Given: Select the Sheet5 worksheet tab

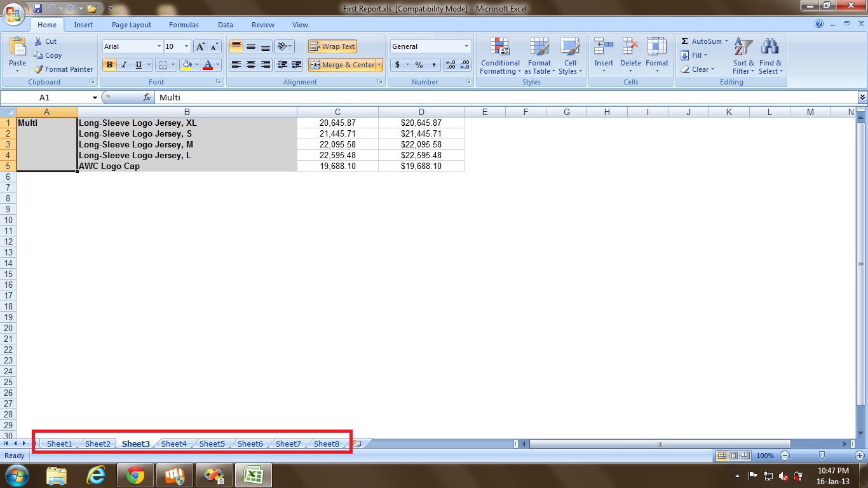Looking at the screenshot, I should [212, 444].
